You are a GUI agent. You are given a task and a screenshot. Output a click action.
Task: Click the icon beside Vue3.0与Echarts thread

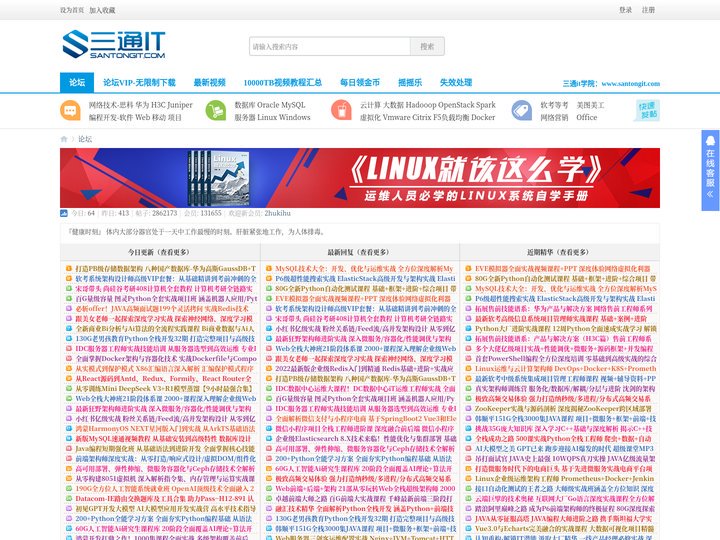[x=468, y=529]
